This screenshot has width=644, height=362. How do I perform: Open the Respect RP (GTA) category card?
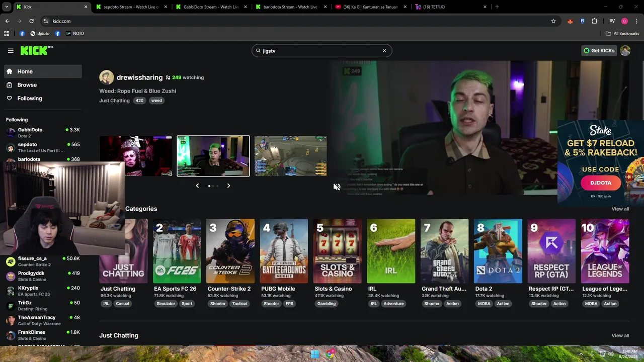pyautogui.click(x=551, y=251)
